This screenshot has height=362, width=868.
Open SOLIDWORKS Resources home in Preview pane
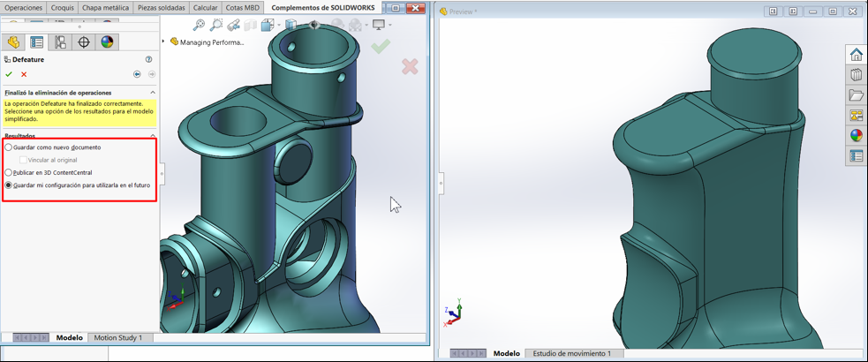tap(857, 55)
